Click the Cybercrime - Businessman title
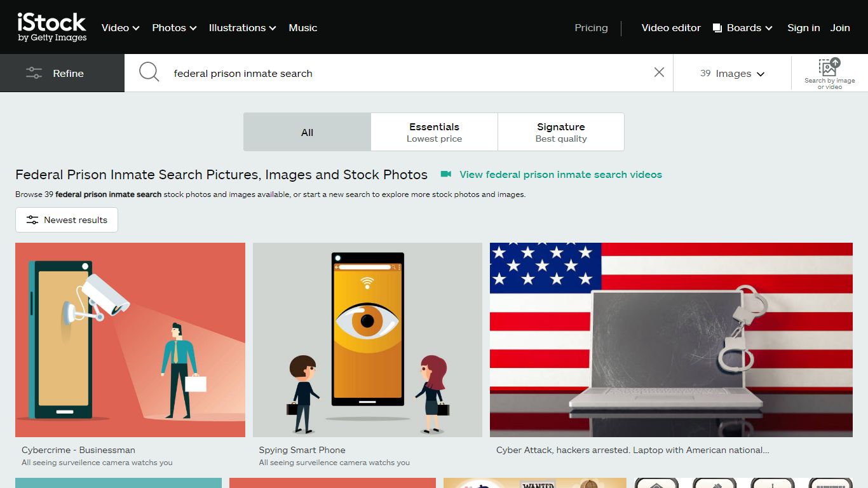The height and width of the screenshot is (488, 868). point(78,450)
